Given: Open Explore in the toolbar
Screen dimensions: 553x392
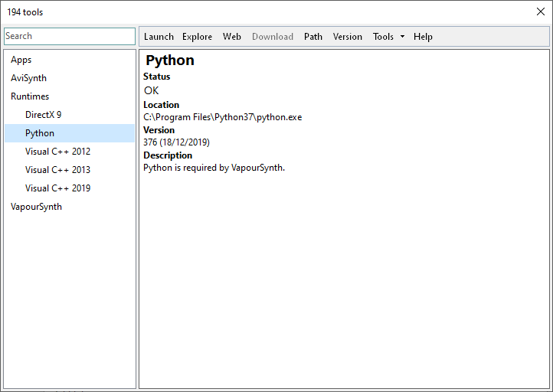Looking at the screenshot, I should tap(197, 37).
